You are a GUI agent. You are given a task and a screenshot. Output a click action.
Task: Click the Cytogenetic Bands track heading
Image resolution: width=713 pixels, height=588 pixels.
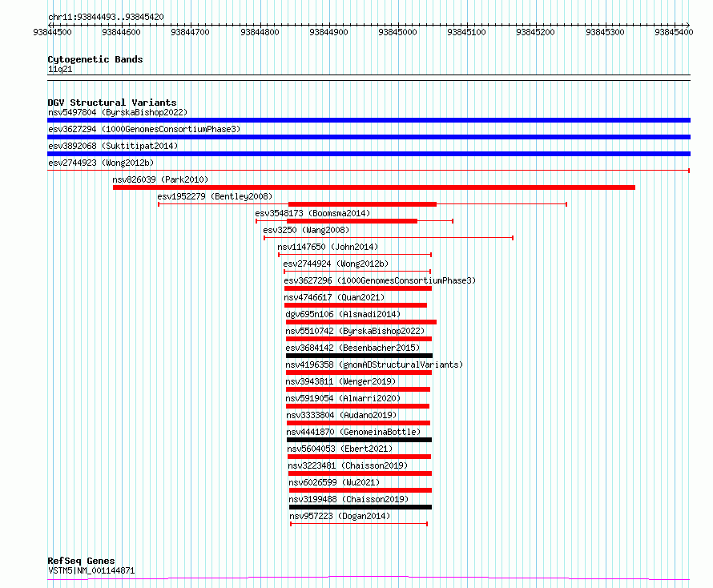tap(95, 59)
